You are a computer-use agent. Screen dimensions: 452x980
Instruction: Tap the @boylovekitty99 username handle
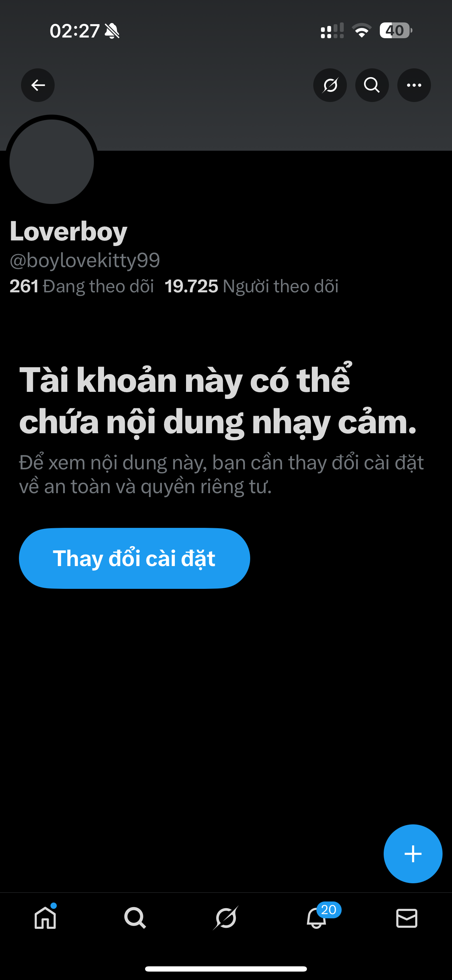point(84,261)
